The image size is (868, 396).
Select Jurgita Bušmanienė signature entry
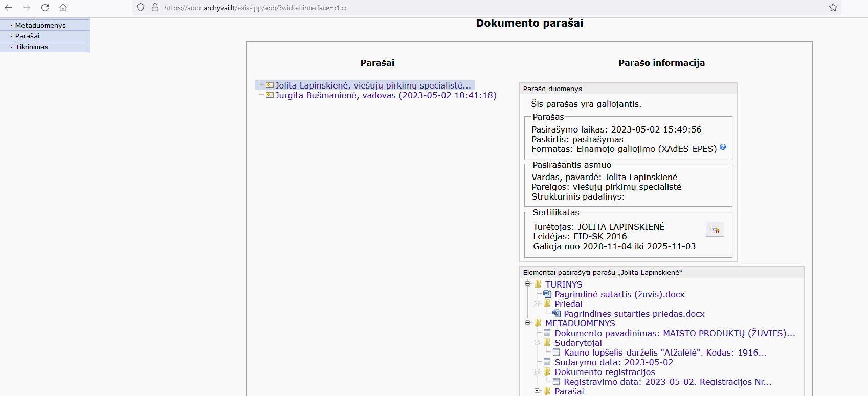click(386, 95)
